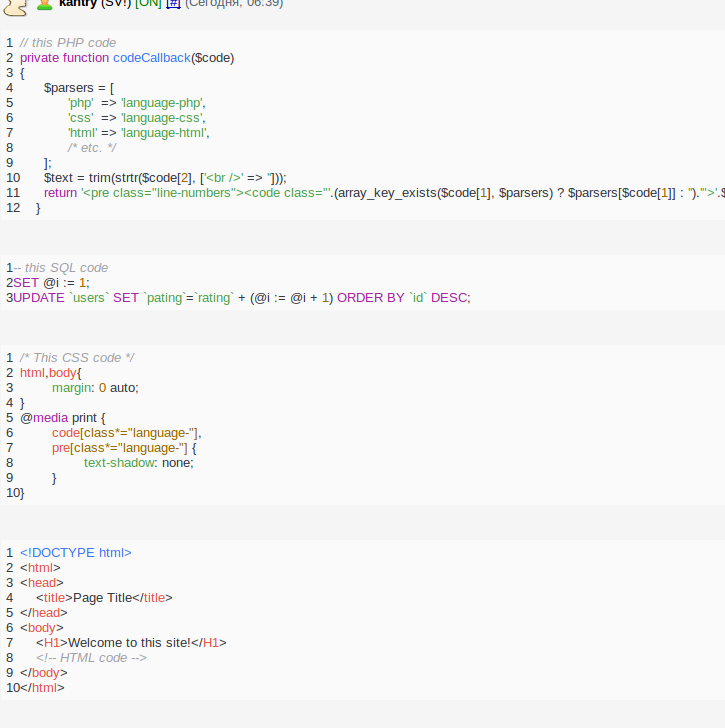Click the green user status icon
This screenshot has height=728, width=725.
(45, 4)
